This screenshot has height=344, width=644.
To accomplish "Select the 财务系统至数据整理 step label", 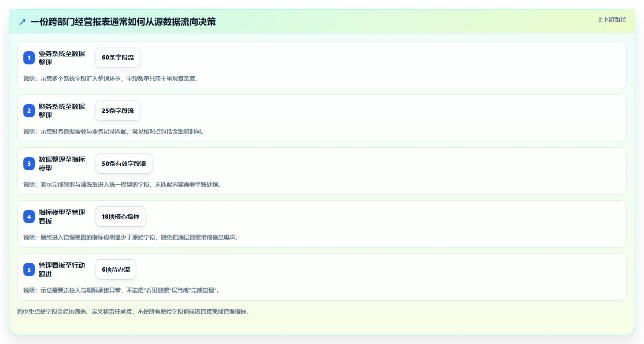I will pos(62,111).
